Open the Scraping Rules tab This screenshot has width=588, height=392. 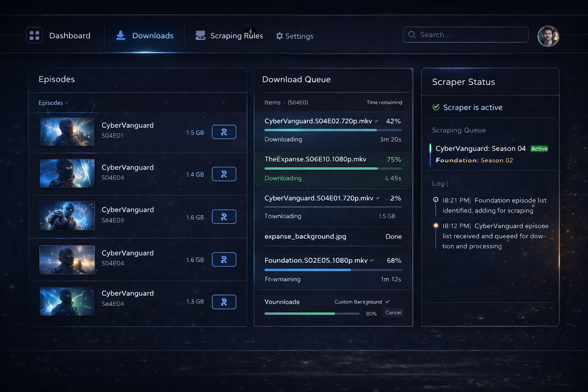236,36
